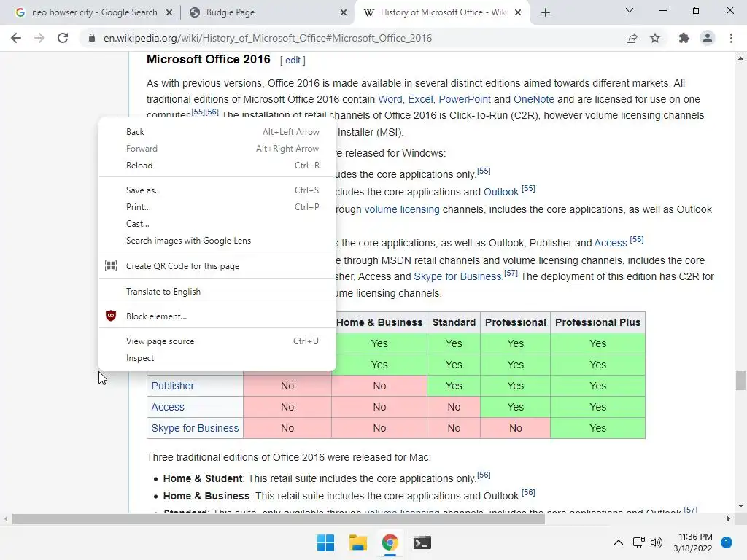Click the scroll right arrow
747x560 pixels.
pos(729,519)
